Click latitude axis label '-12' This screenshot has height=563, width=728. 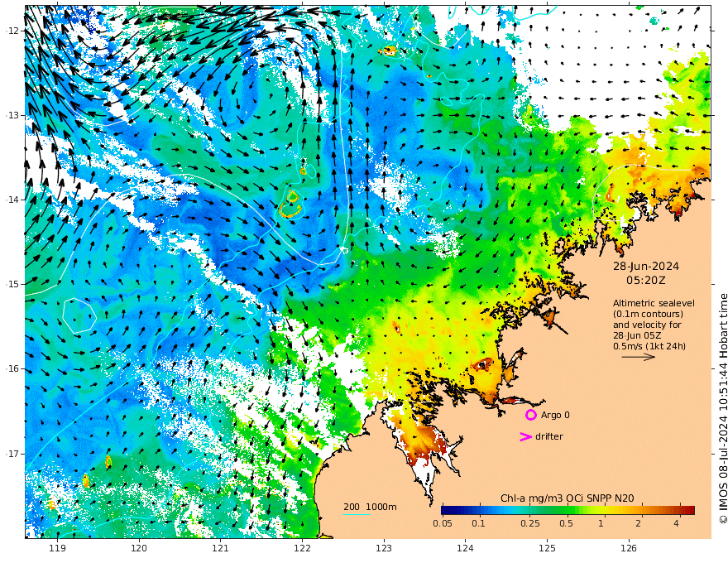[x=12, y=30]
